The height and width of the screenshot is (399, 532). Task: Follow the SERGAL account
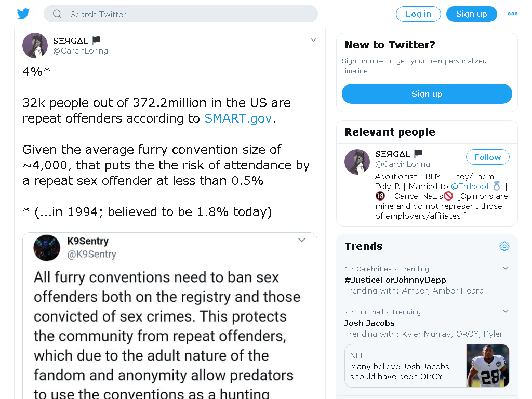(487, 157)
